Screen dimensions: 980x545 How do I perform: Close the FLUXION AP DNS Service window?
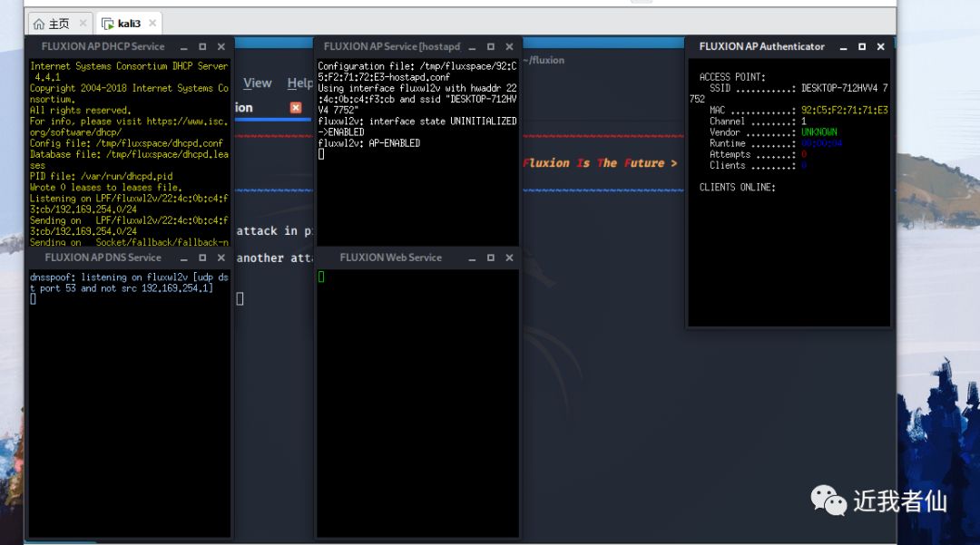[x=221, y=258]
